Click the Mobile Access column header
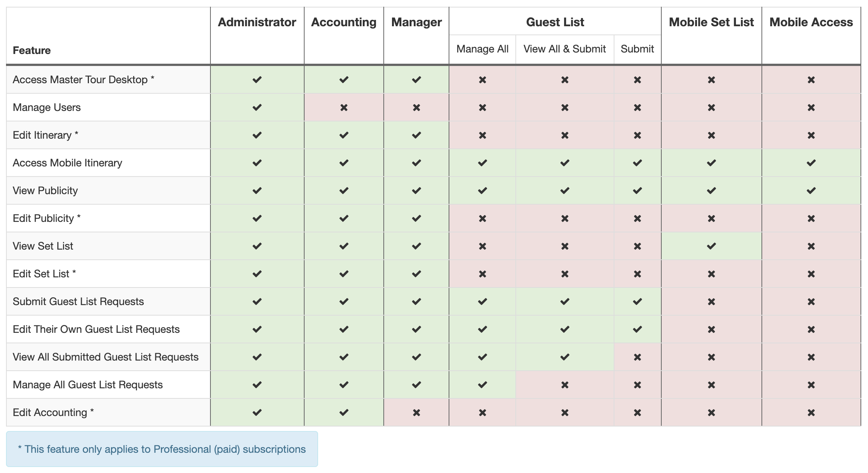868x473 pixels. pos(811,22)
